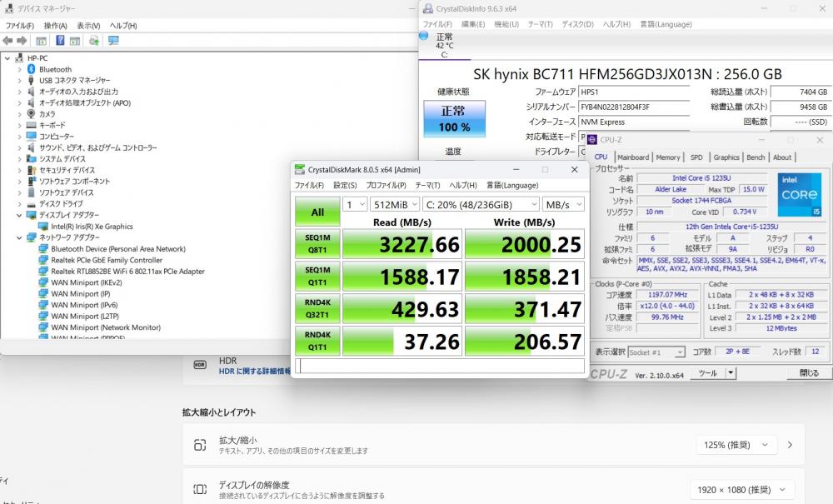
Task: Go forward with Device Manager's right arrow
Action: point(22,40)
